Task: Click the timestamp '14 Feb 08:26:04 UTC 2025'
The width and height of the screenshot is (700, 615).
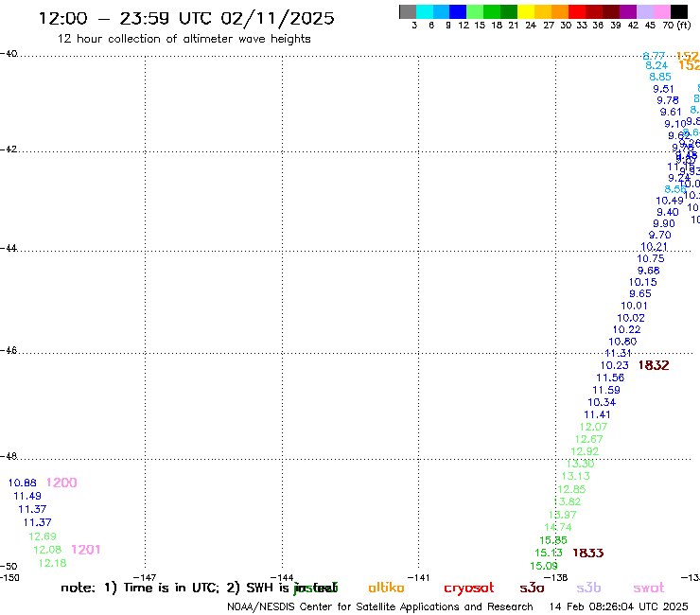Action: pos(619,607)
